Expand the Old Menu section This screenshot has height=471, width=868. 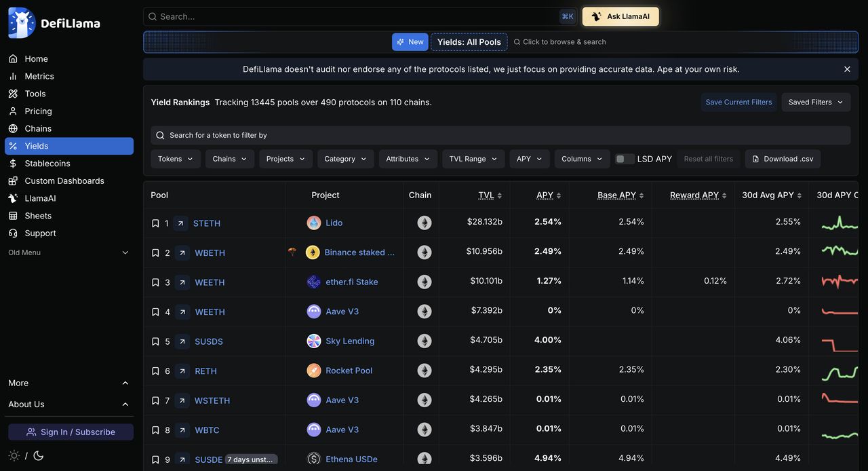69,252
